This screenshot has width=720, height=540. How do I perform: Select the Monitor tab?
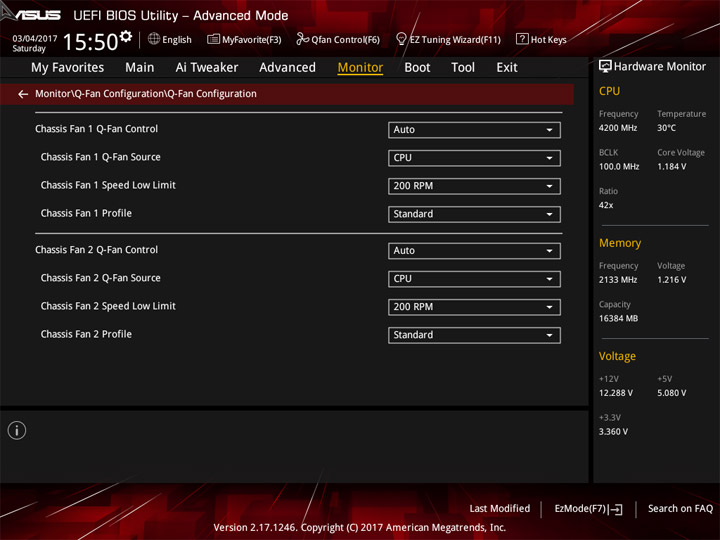(360, 68)
